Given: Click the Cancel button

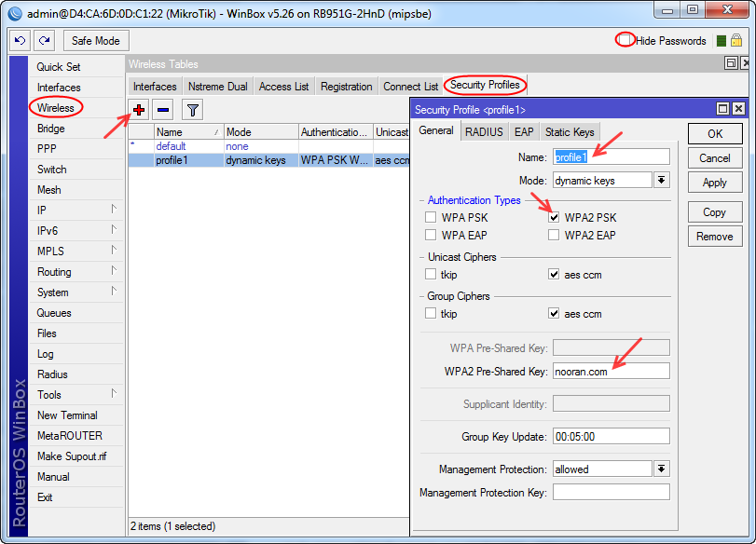Looking at the screenshot, I should [715, 158].
